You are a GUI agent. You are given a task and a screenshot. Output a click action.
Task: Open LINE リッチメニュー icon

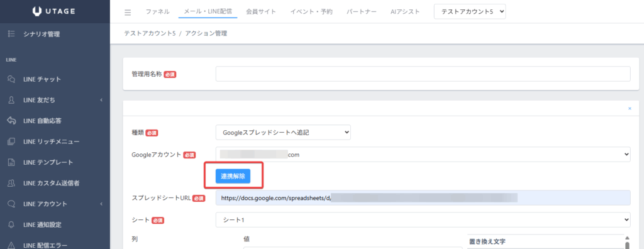click(11, 141)
